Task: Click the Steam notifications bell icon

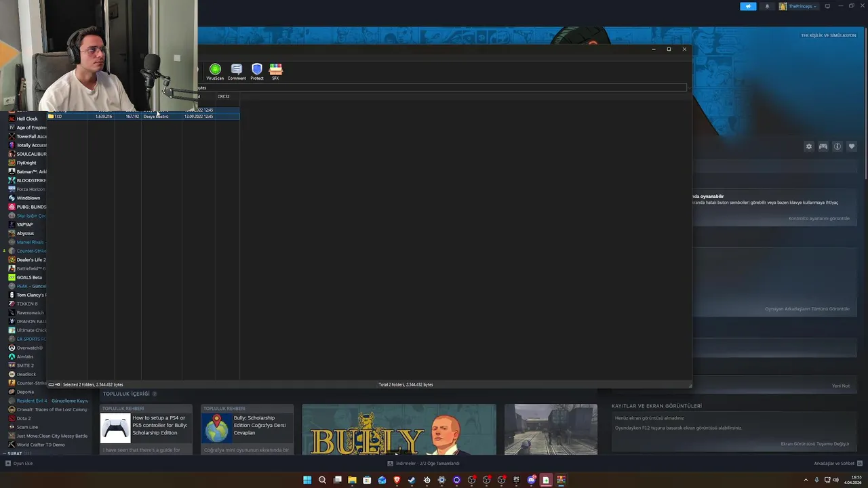Action: tap(767, 6)
